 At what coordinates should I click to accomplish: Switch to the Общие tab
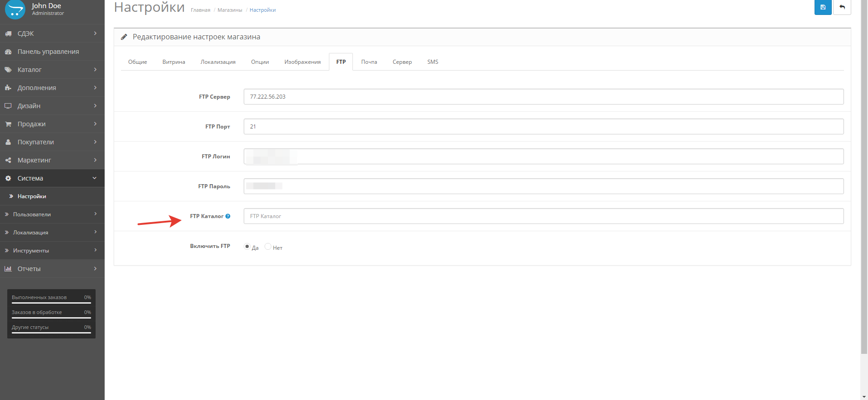pyautogui.click(x=138, y=62)
